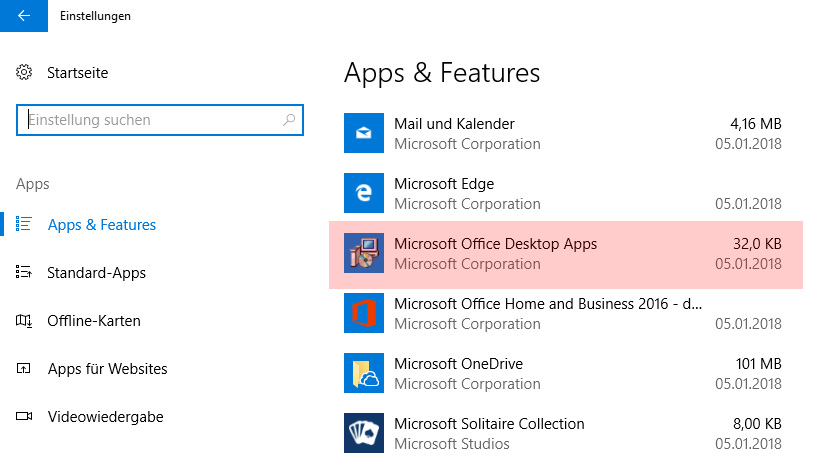Screen dimensions: 819x469
Task: Click the Einstellungen window title
Action: 95,16
